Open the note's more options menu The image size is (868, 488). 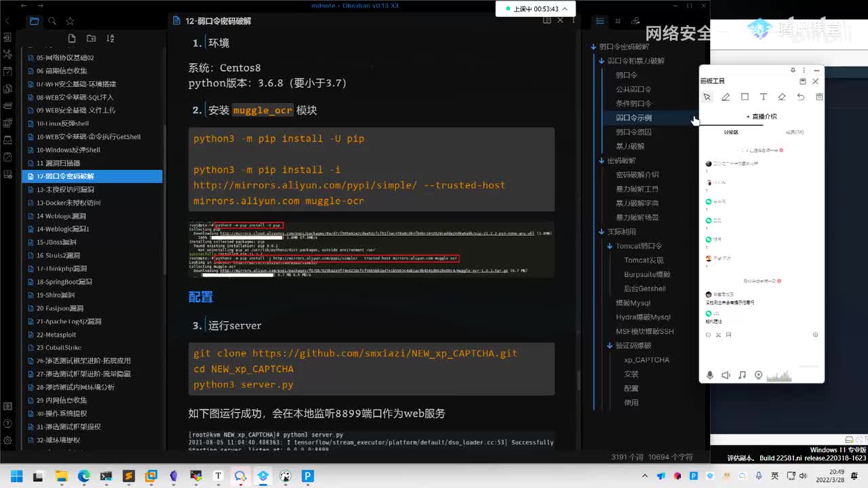(574, 20)
